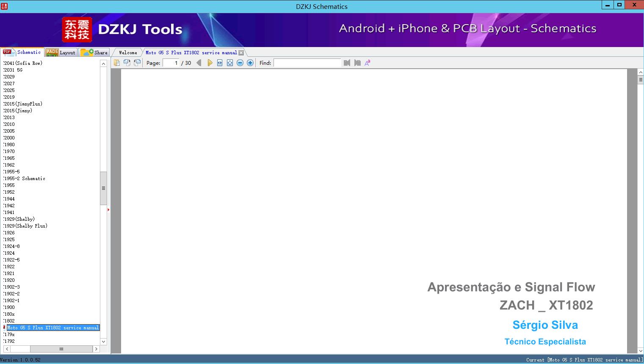
Task: Click the list's horizontal scroll left arrow
Action: point(7,349)
